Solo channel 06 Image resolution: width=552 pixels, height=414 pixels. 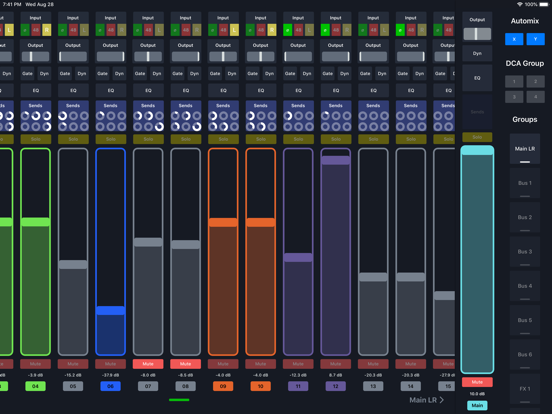pos(111,139)
